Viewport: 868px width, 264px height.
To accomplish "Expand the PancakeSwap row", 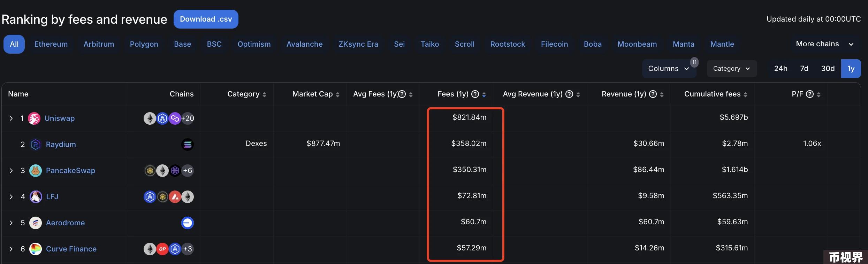I will (11, 171).
